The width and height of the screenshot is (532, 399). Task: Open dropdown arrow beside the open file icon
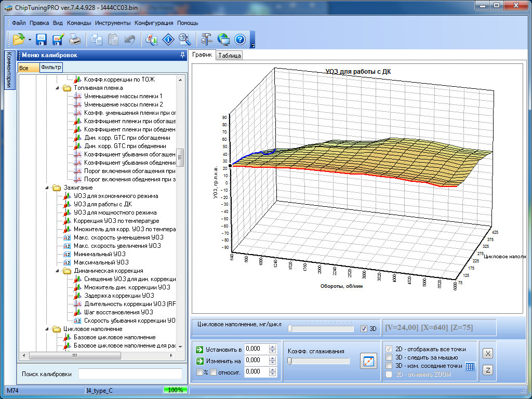pyautogui.click(x=30, y=39)
